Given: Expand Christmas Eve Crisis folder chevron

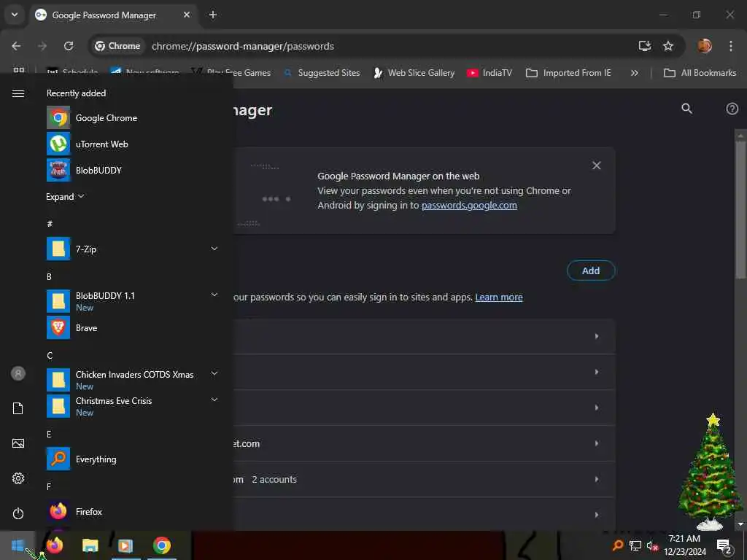Looking at the screenshot, I should click(x=214, y=400).
